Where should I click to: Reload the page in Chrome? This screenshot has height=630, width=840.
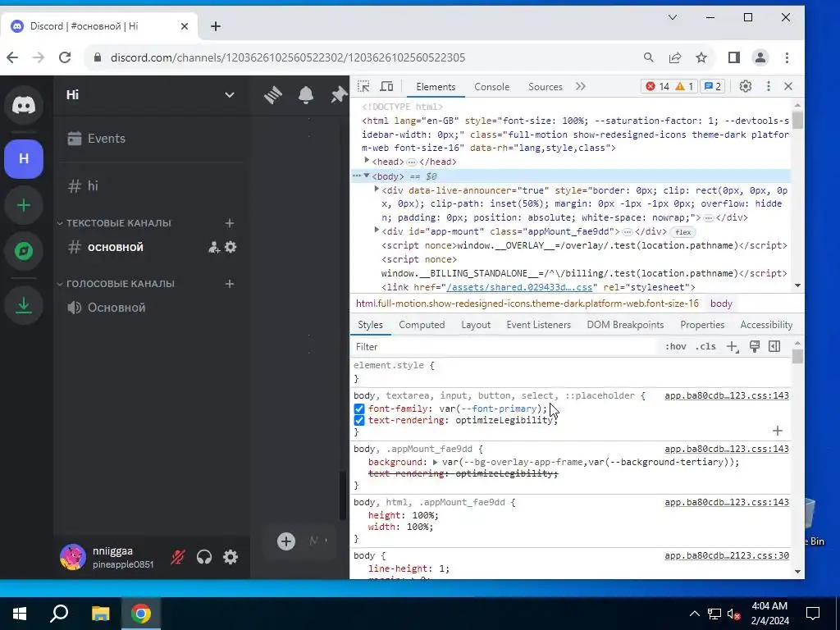pyautogui.click(x=65, y=57)
